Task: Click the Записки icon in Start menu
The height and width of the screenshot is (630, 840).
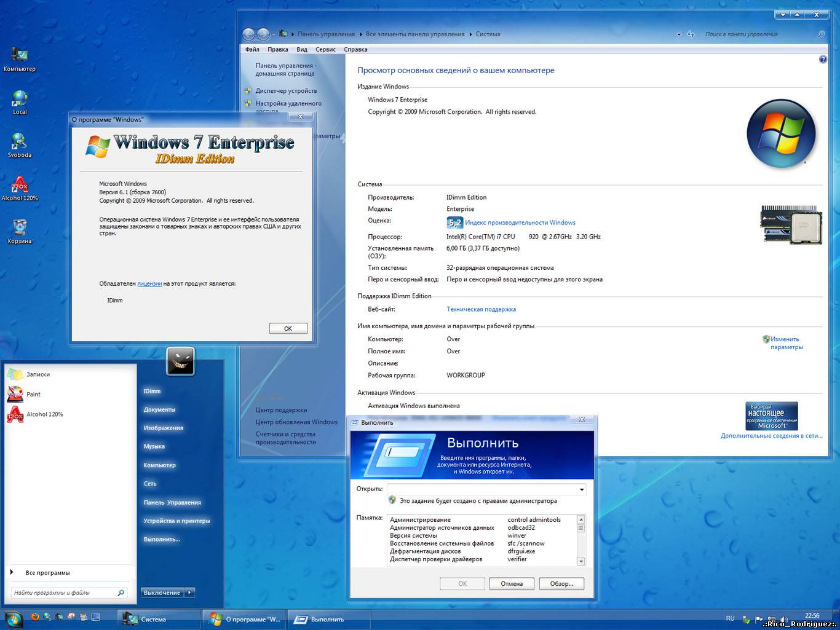Action: [x=15, y=374]
